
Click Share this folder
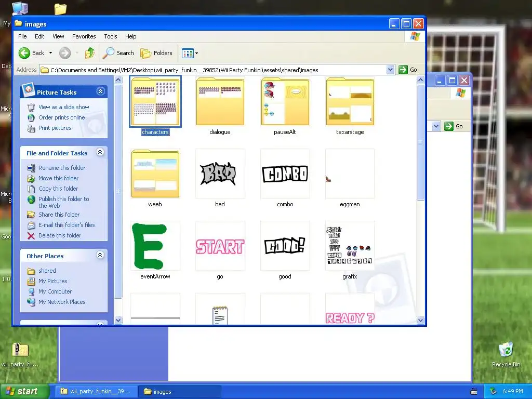coord(59,215)
